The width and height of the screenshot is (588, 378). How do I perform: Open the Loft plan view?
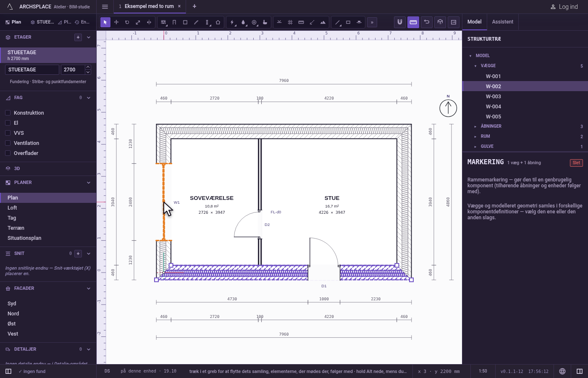(x=48, y=208)
